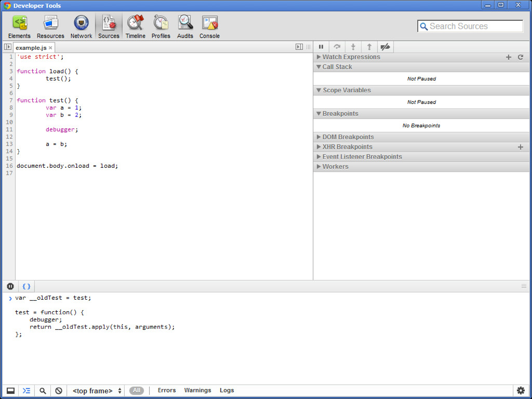Clear the console log
532x399 pixels.
tap(59, 391)
